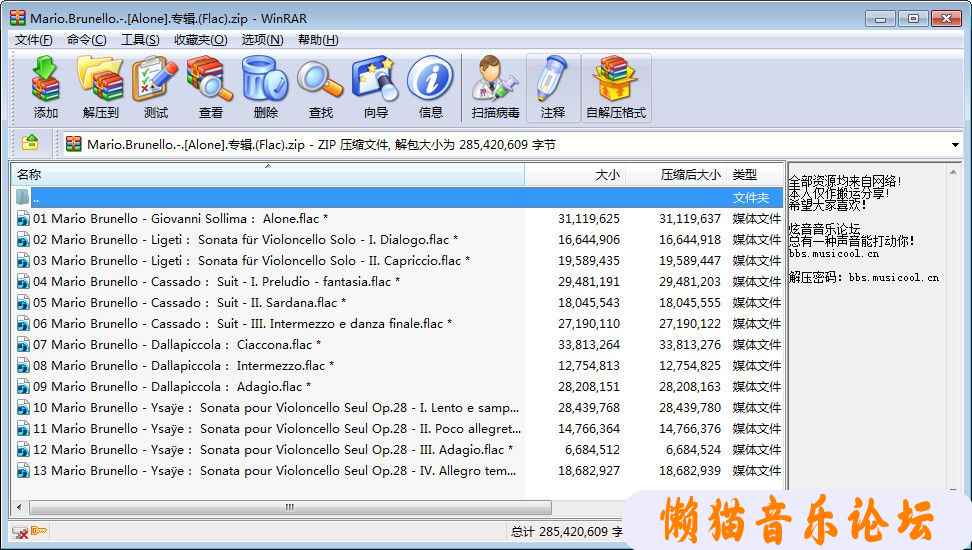Click the WinRAR icon in the title bar

tap(18, 17)
